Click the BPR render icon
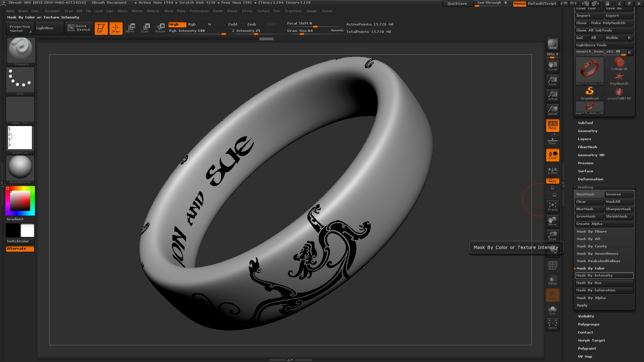 point(552,44)
